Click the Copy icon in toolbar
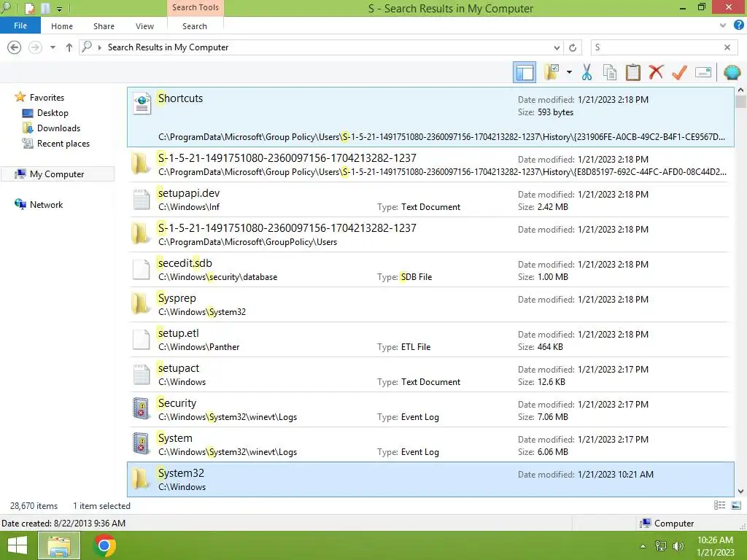747x560 pixels. (609, 72)
